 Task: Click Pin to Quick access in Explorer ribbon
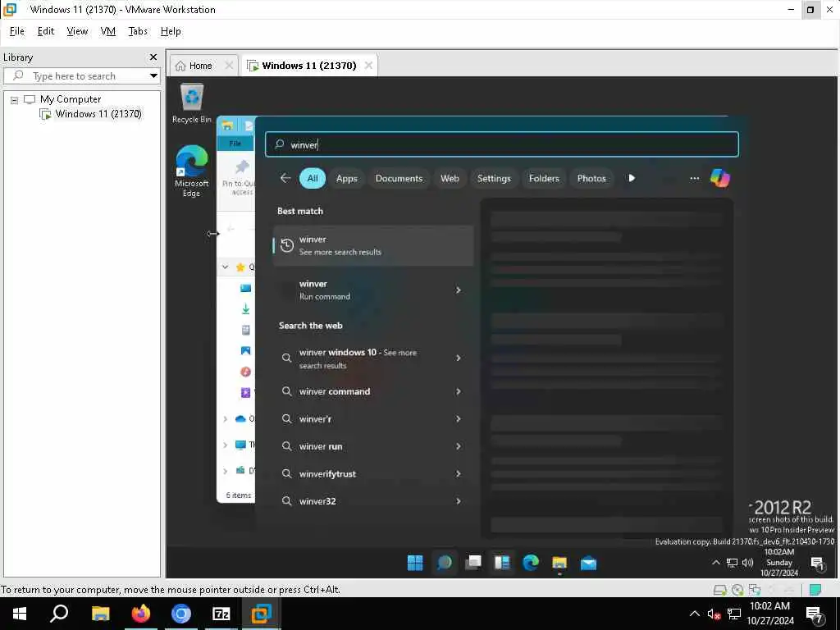pyautogui.click(x=239, y=177)
